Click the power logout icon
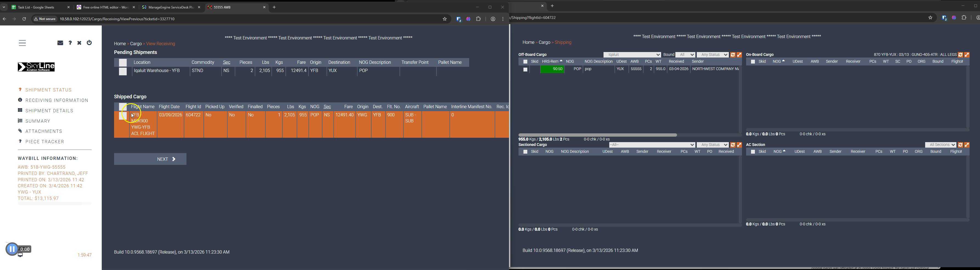Image resolution: width=980 pixels, height=270 pixels. (x=89, y=43)
